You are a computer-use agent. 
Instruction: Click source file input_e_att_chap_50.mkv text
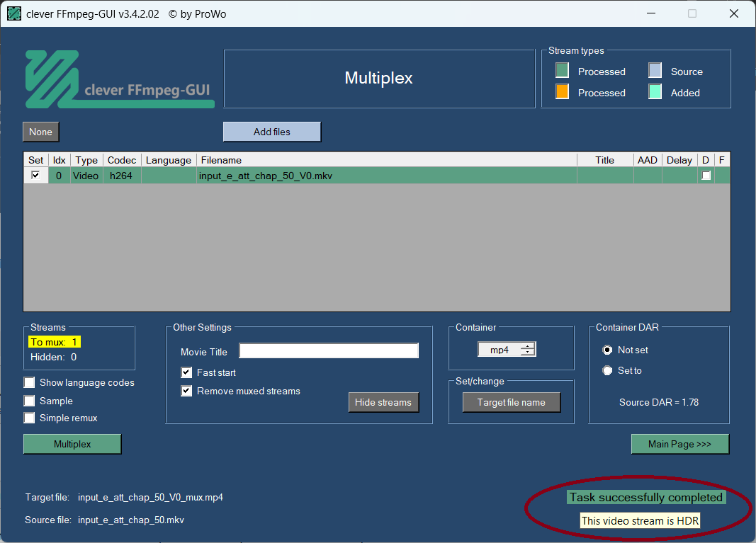pyautogui.click(x=131, y=520)
